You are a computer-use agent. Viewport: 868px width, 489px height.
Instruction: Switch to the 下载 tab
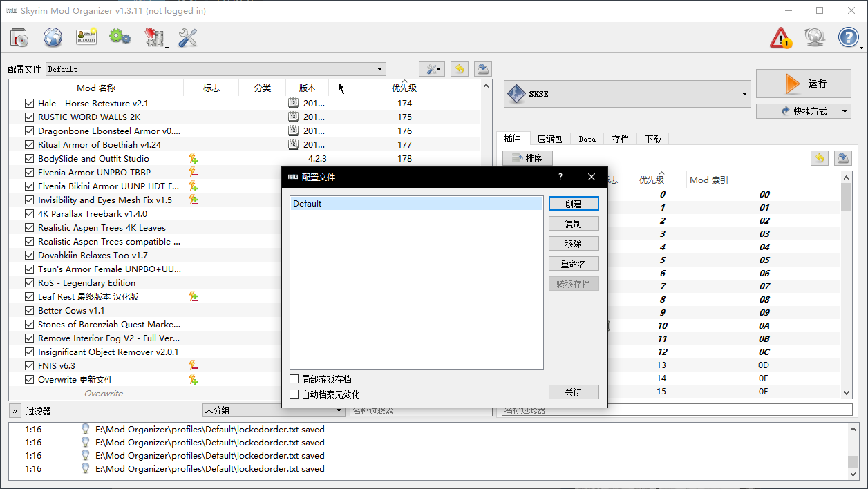pyautogui.click(x=654, y=139)
